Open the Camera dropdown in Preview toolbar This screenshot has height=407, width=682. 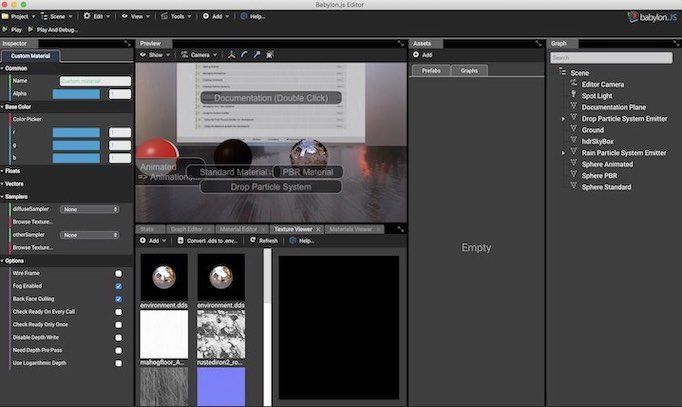pyautogui.click(x=199, y=55)
